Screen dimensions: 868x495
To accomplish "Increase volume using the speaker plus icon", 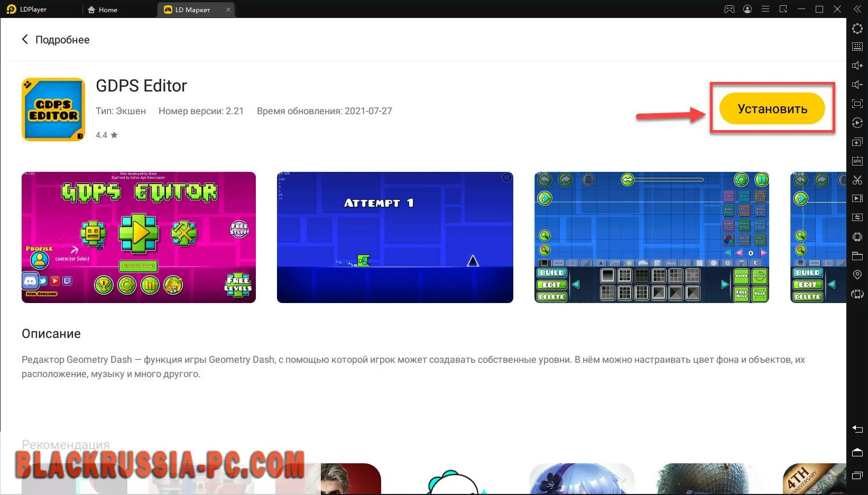I will coord(857,66).
